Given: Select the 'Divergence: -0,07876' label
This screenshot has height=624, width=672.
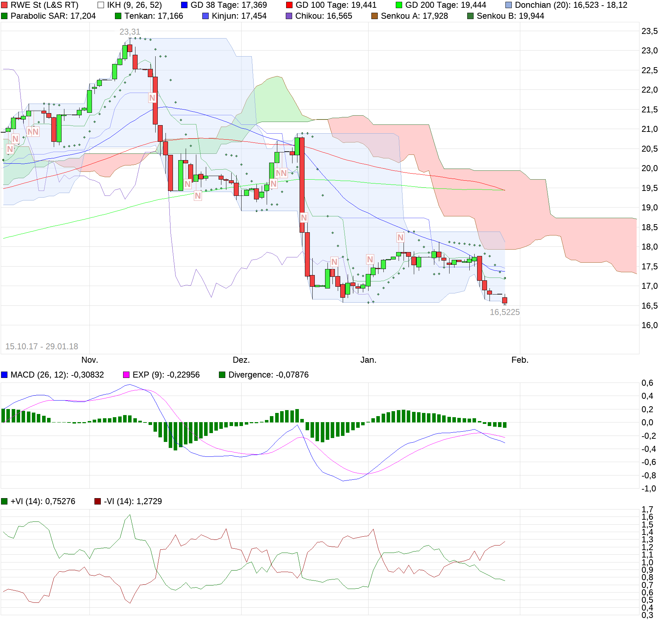Looking at the screenshot, I should (x=268, y=375).
